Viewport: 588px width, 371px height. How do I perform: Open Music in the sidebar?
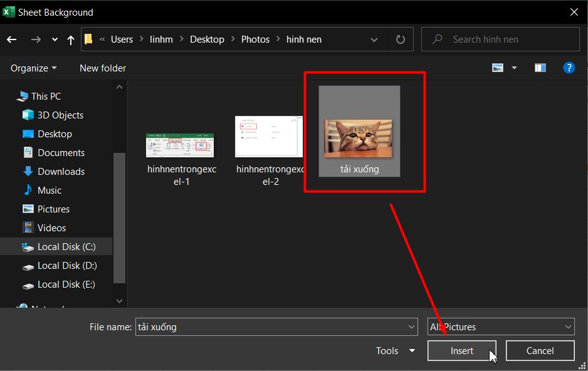49,190
